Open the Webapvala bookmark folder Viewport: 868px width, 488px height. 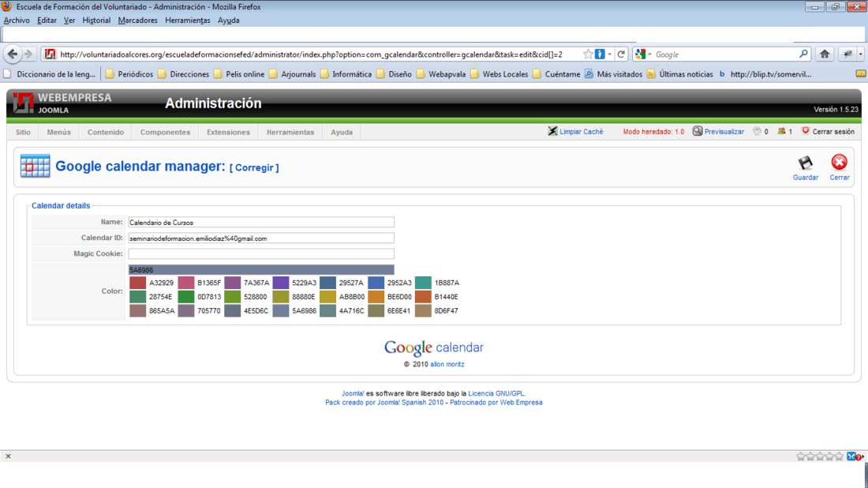440,73
